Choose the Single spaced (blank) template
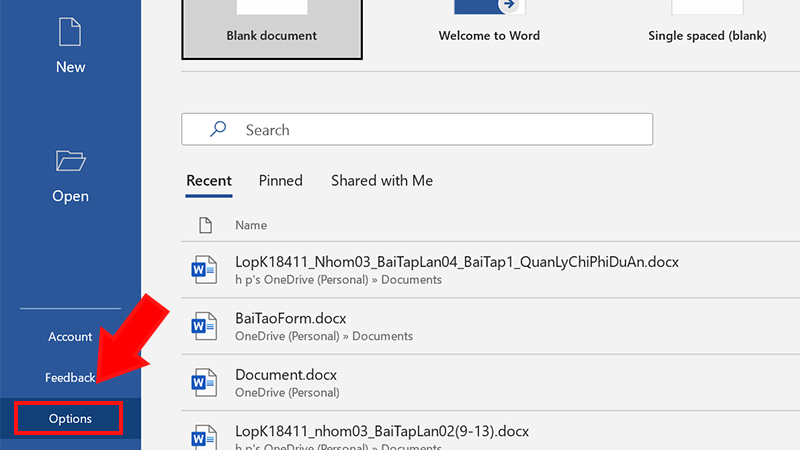This screenshot has width=800, height=450. [x=707, y=35]
